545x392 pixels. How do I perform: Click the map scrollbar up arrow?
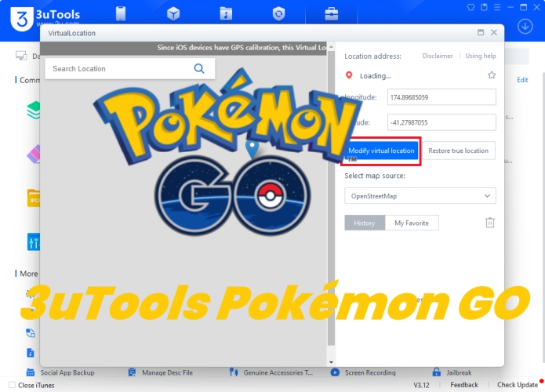(331, 46)
